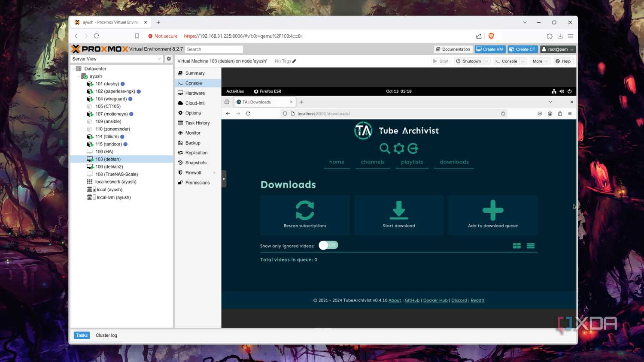Reload the Firefox ESR page in VM

click(248, 114)
